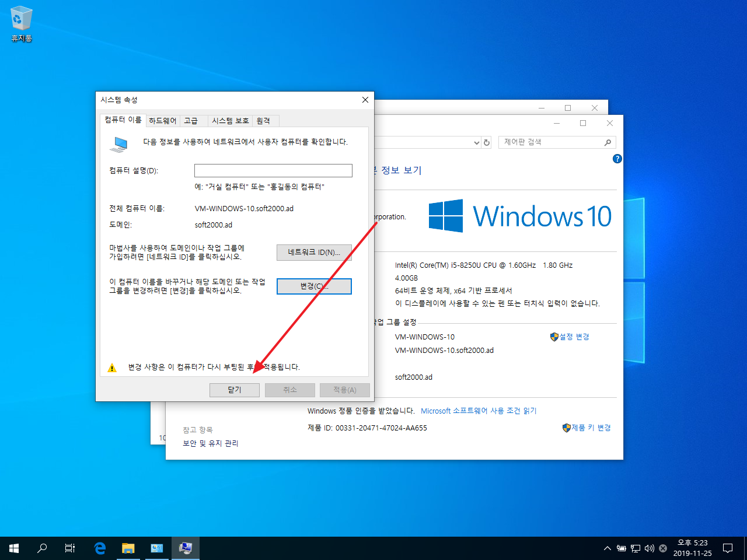Launch Microsoft Edge from taskbar
This screenshot has width=747, height=560.
[100, 548]
